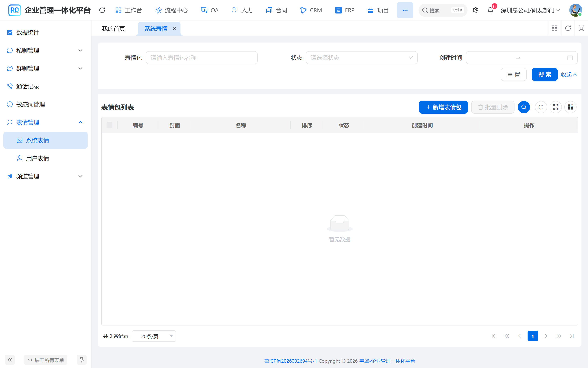
Task: Open the 鲁ICP备2026002694号-1 link
Action: tap(290, 361)
